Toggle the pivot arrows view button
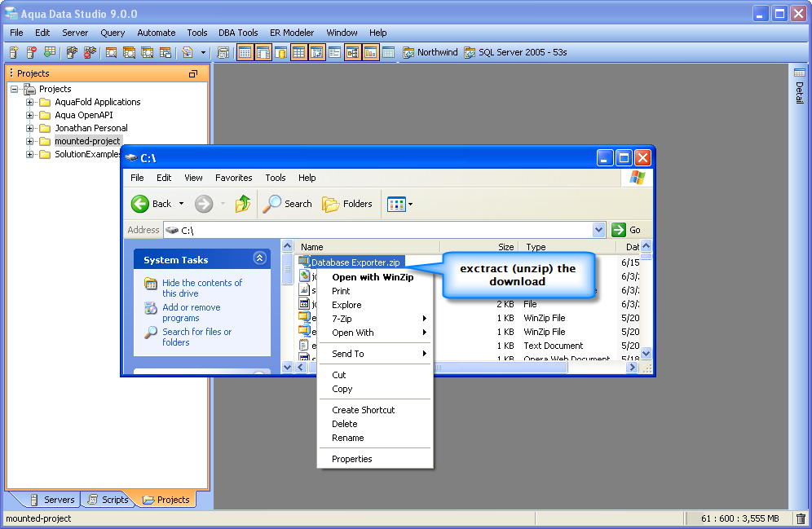812x529 pixels. [x=316, y=52]
